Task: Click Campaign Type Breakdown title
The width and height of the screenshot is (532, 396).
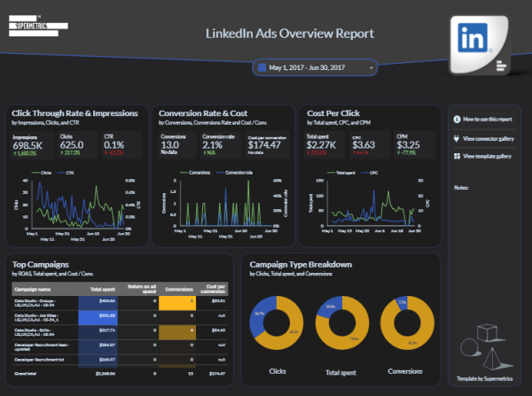Action: click(301, 265)
